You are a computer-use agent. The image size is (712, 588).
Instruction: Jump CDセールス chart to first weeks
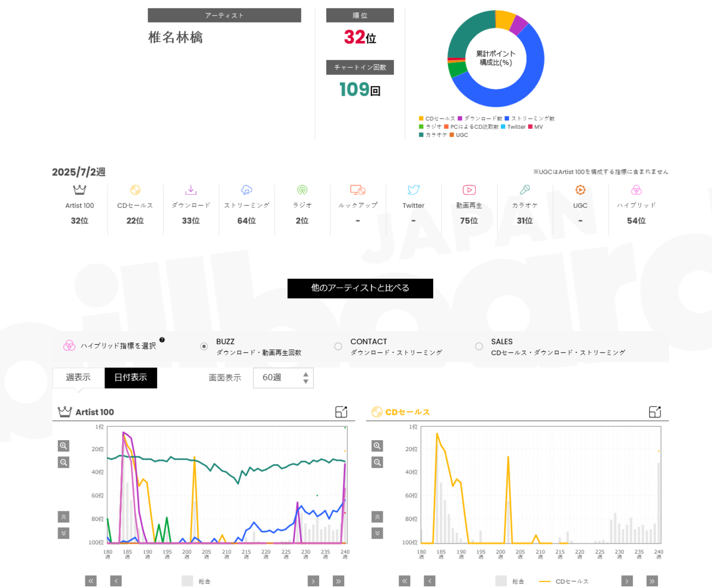pos(405,581)
